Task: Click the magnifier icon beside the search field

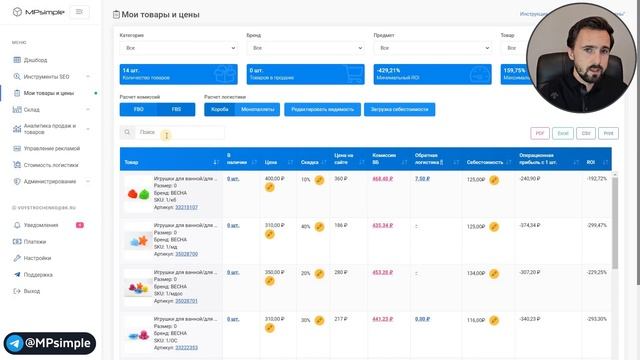Action: [x=127, y=132]
